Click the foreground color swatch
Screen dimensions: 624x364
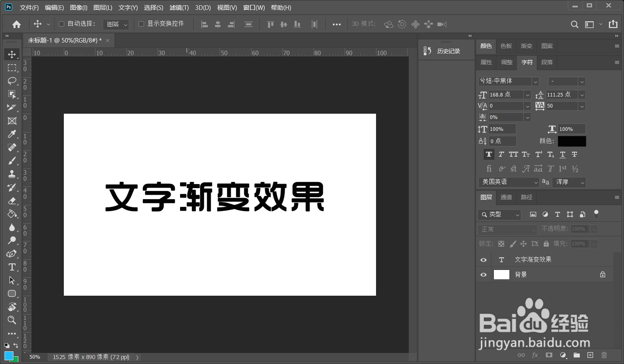click(x=9, y=356)
